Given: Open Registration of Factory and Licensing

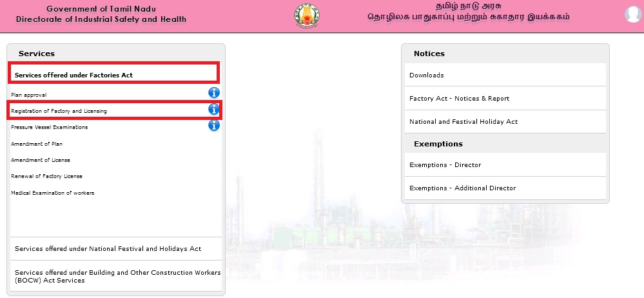Looking at the screenshot, I should tap(59, 111).
